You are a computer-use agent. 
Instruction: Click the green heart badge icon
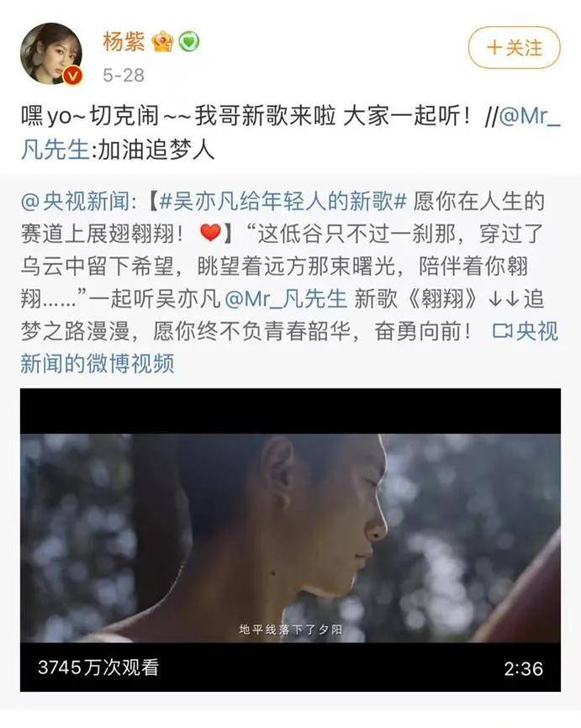pos(188,42)
